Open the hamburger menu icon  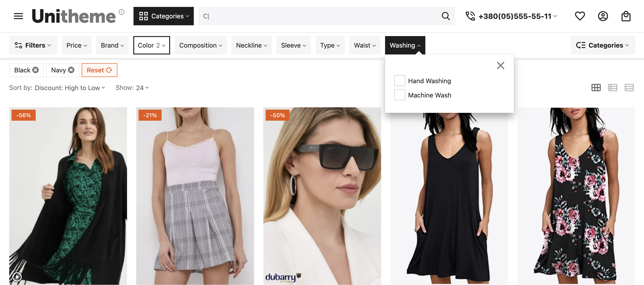pyautogui.click(x=18, y=16)
